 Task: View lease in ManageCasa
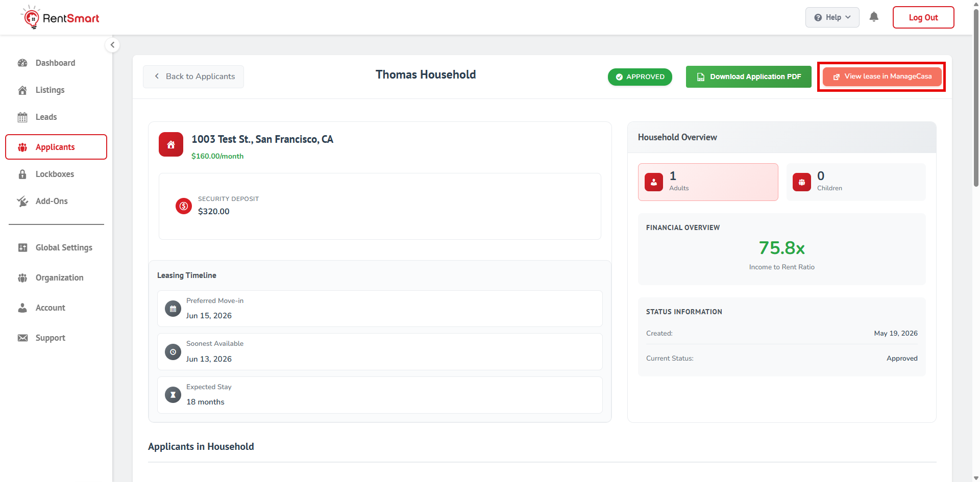click(x=881, y=77)
